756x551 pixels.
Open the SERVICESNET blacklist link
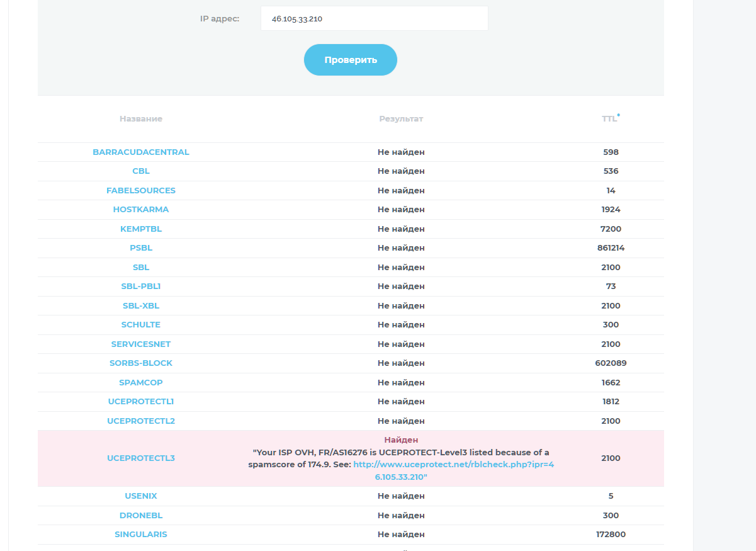[140, 344]
